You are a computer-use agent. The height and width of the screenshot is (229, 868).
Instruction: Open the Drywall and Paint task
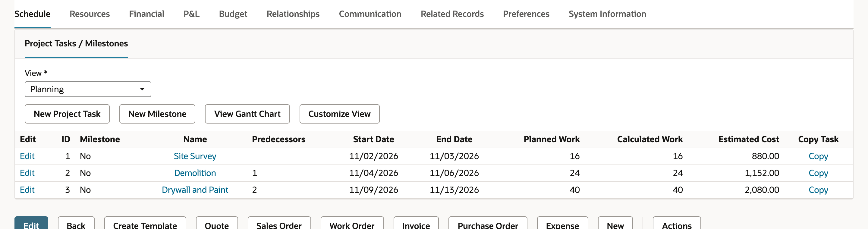(x=195, y=190)
